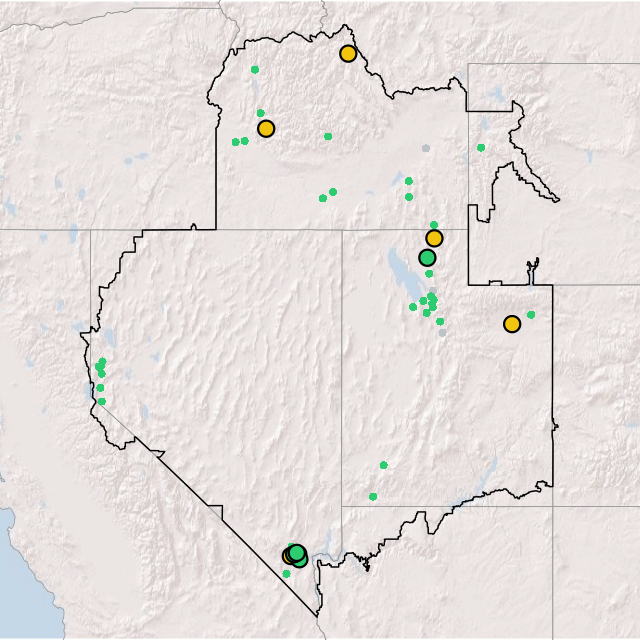
Task: Select the small gray dot in upper region
Action: [x=426, y=149]
